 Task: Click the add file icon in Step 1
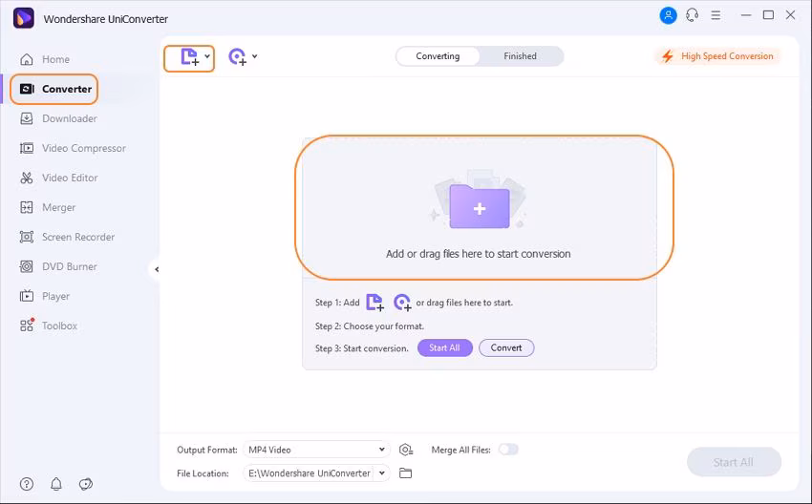pos(374,303)
